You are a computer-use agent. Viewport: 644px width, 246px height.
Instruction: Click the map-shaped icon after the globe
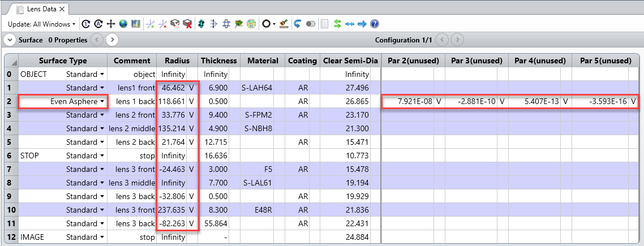(136, 24)
